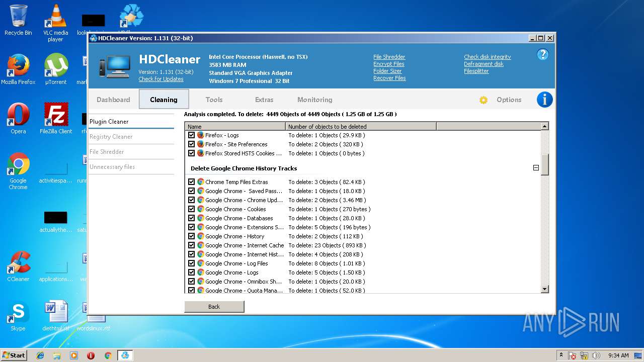Toggle Firefox Stored HSTS Cookies checkbox
This screenshot has width=644, height=362.
point(191,153)
